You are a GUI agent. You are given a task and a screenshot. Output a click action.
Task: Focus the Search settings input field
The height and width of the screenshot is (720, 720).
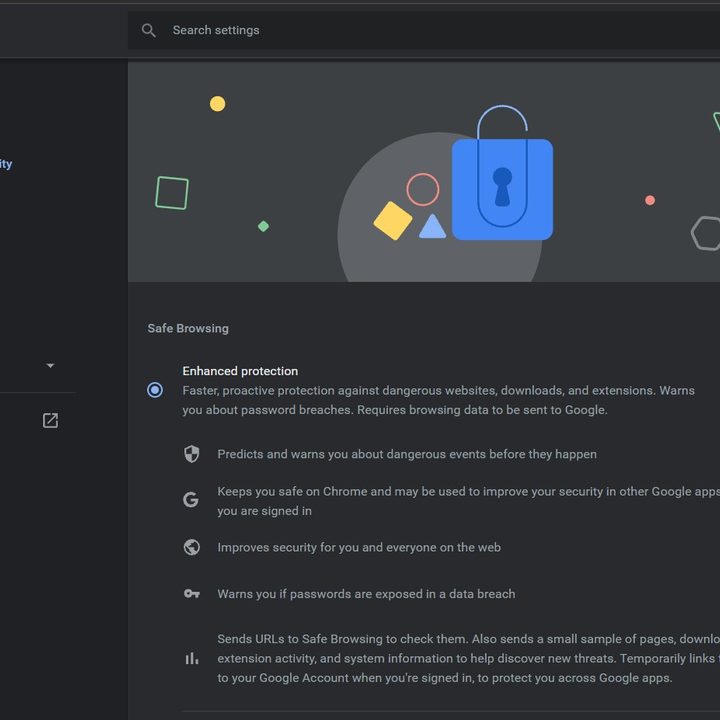pos(424,30)
